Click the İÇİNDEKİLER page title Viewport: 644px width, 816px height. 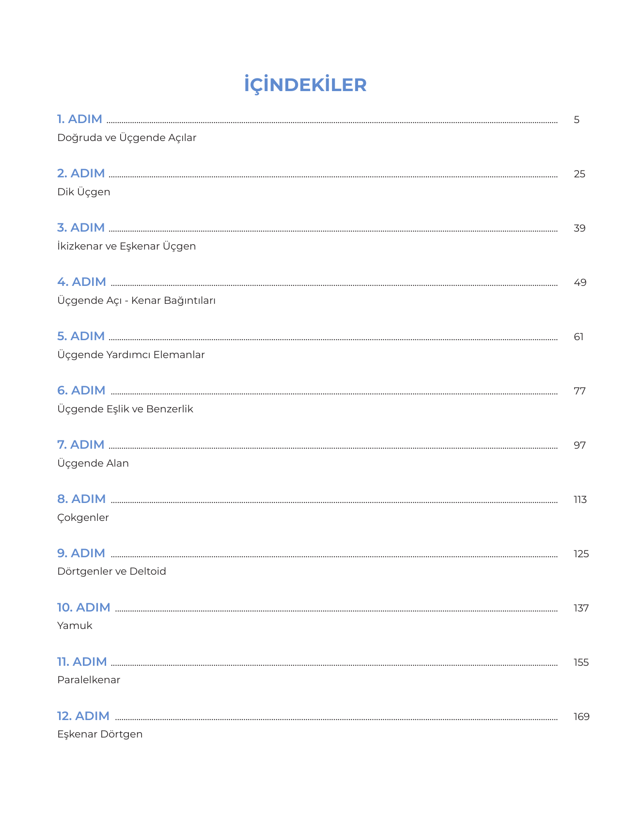[x=305, y=85]
